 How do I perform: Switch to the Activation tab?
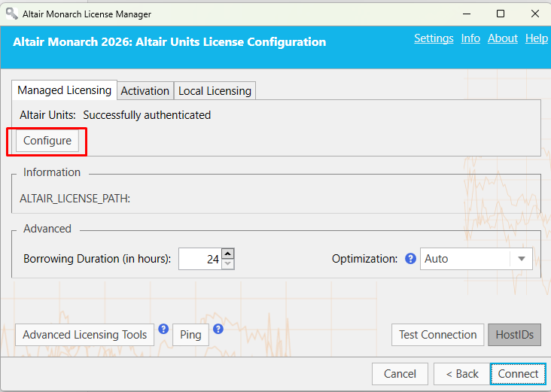point(145,91)
